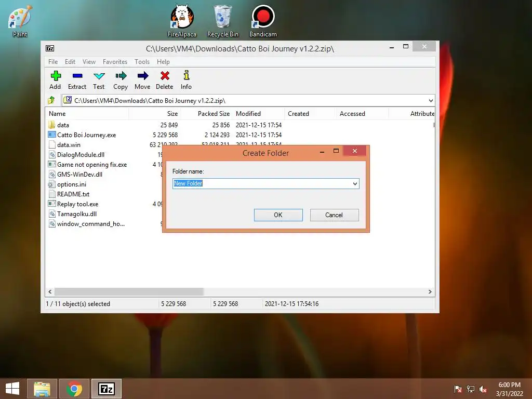The image size is (532, 399).
Task: Open Paint desktop shortcut
Action: 20,20
